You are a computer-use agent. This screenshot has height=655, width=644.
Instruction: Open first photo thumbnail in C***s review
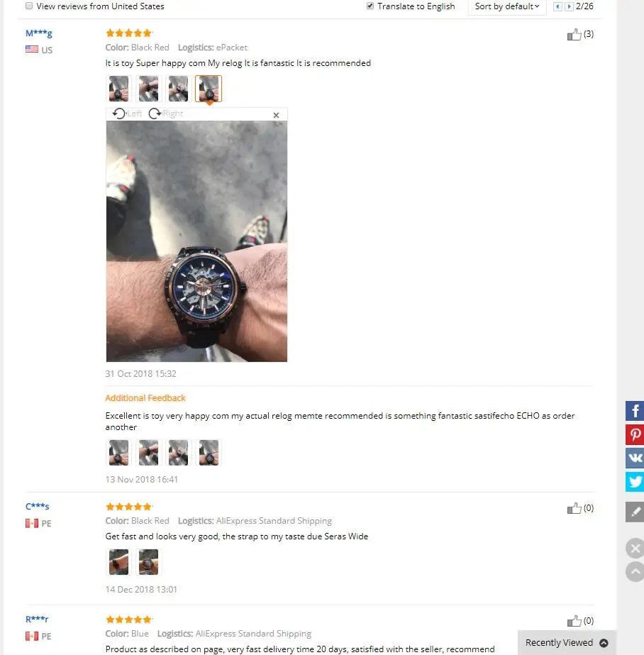point(118,562)
